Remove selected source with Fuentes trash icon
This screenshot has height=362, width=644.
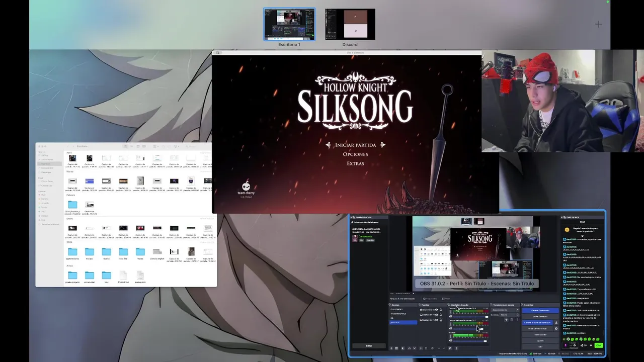(x=426, y=348)
